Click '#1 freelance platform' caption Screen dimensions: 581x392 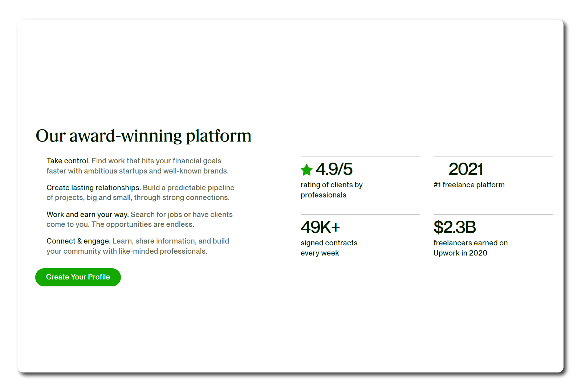469,185
